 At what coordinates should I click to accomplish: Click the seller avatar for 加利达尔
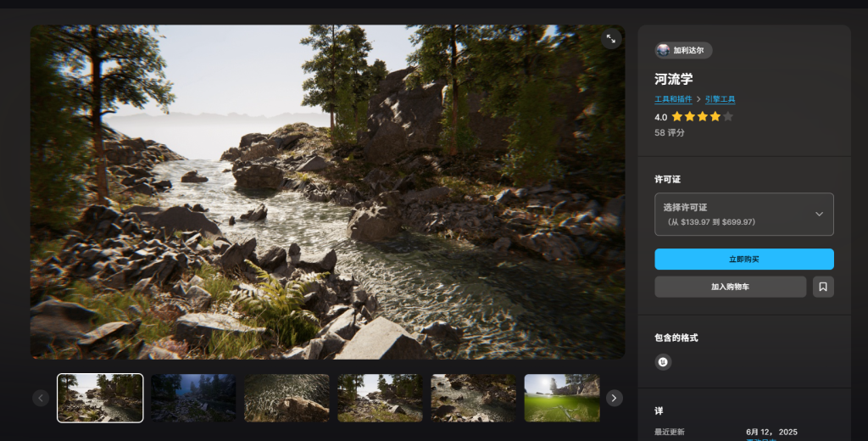tap(664, 51)
